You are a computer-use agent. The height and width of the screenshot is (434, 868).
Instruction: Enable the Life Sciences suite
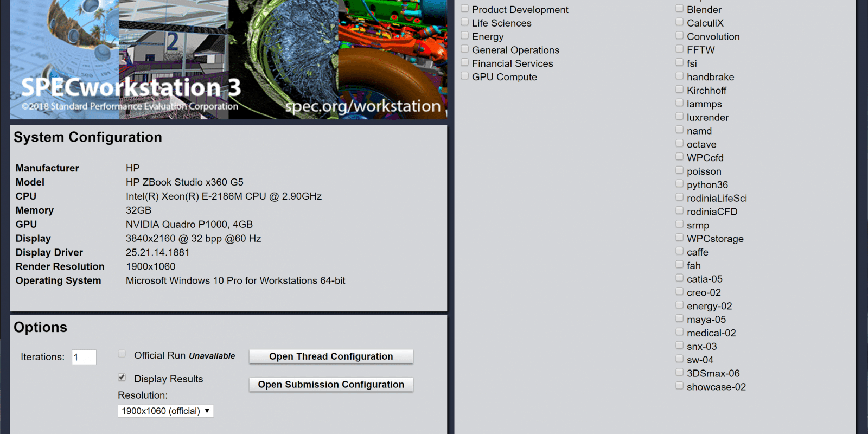point(465,22)
